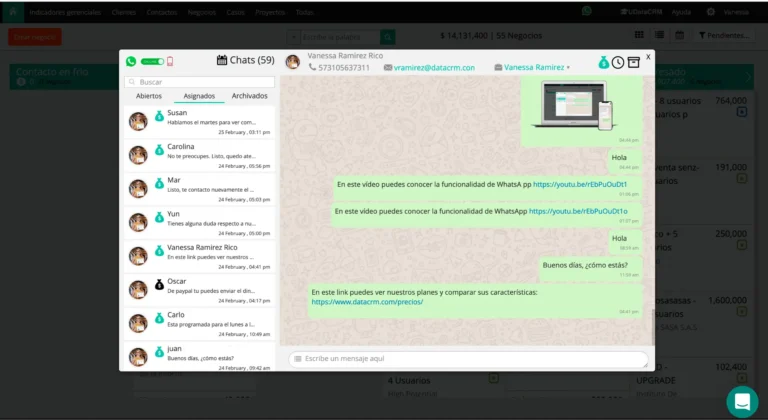Screen dimensions: 768x420
Task: Click the envelope icon beside the email address
Action: click(388, 68)
